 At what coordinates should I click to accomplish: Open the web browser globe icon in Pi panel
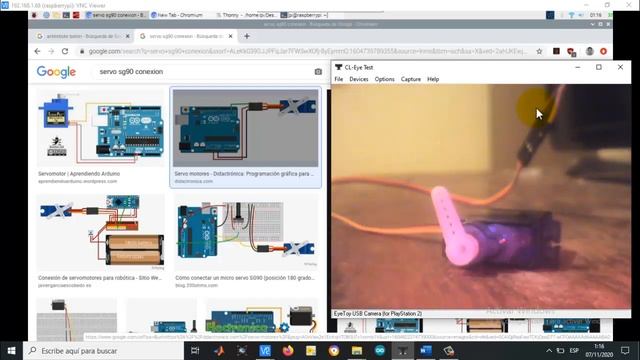(x=46, y=15)
